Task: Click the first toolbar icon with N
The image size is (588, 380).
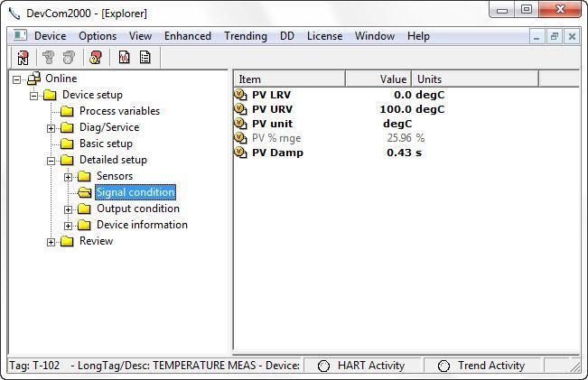Action: [x=23, y=57]
